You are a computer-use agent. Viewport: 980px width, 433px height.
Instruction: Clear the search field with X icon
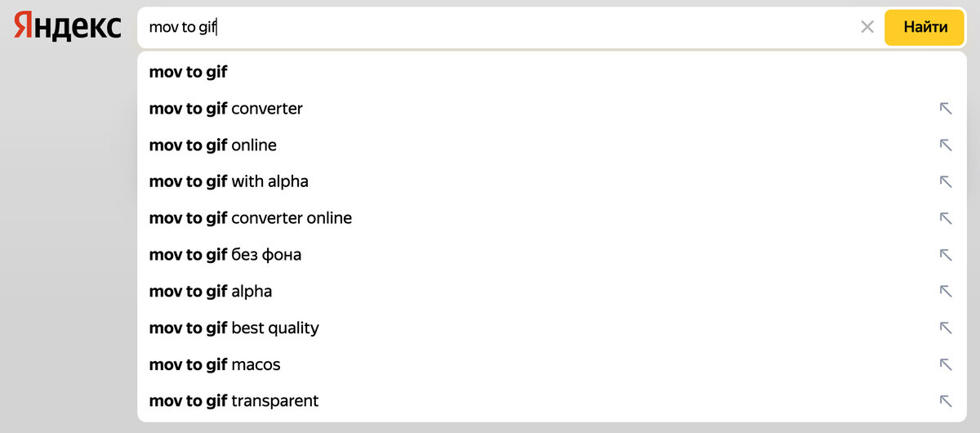867,27
